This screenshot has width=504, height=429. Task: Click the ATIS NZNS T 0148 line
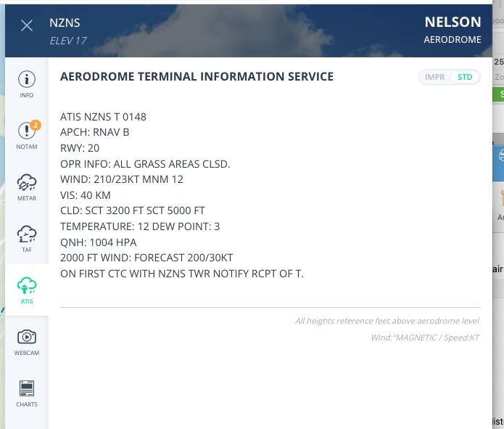point(103,116)
